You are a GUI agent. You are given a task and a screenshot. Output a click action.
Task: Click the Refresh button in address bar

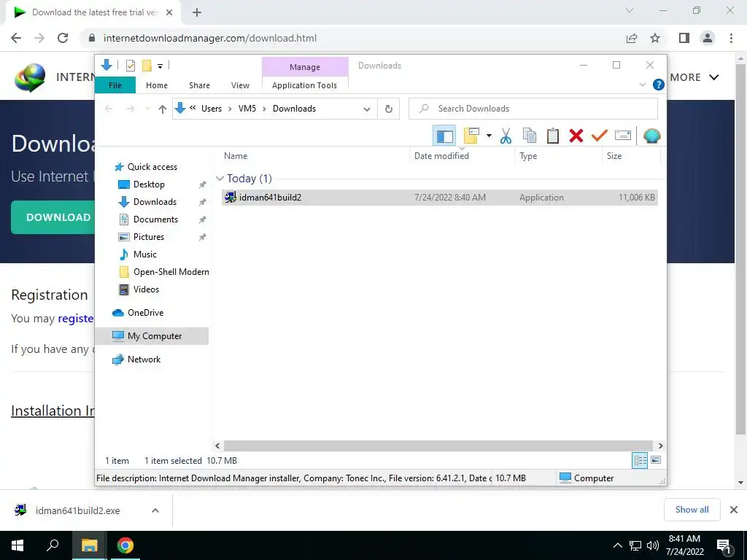pyautogui.click(x=389, y=109)
